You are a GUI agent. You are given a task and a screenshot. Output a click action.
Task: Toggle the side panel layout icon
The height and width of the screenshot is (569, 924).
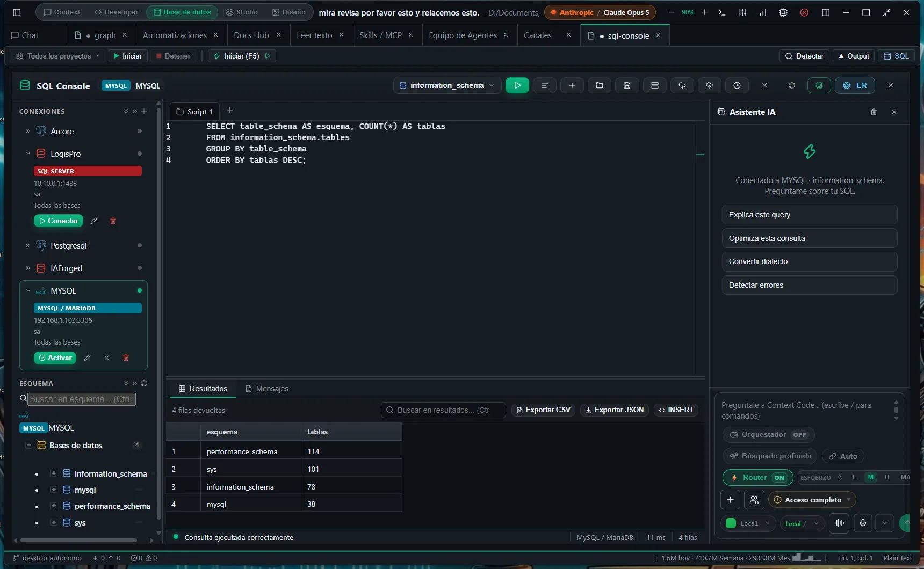tap(826, 12)
